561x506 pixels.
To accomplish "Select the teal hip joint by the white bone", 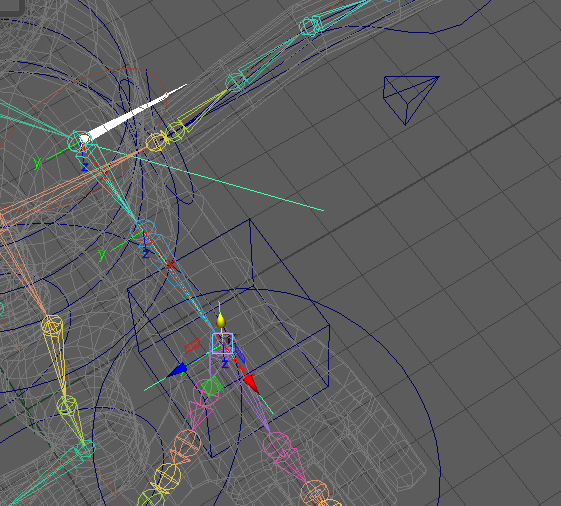I will (80, 141).
